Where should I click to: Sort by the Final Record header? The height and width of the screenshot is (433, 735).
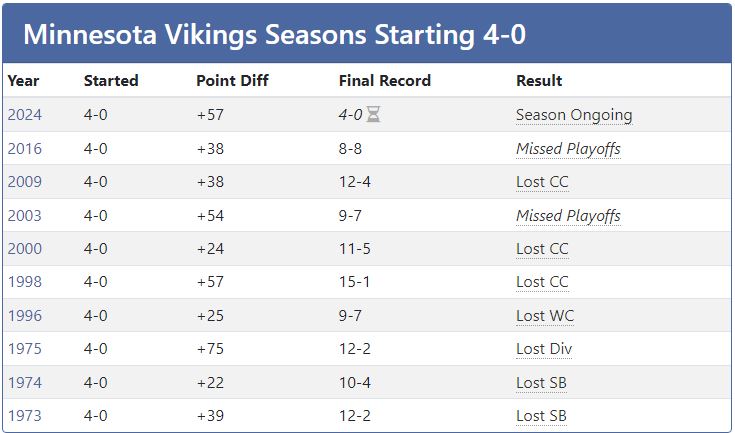pyautogui.click(x=385, y=81)
